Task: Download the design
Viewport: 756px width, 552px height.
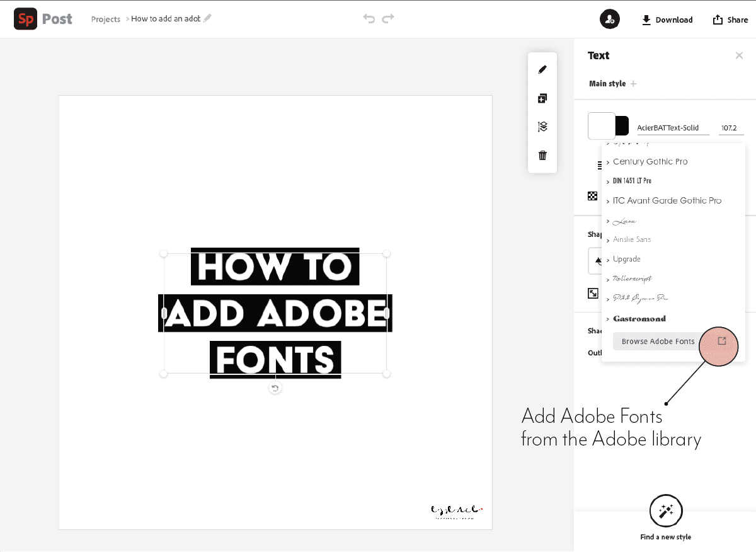Action: (x=667, y=20)
